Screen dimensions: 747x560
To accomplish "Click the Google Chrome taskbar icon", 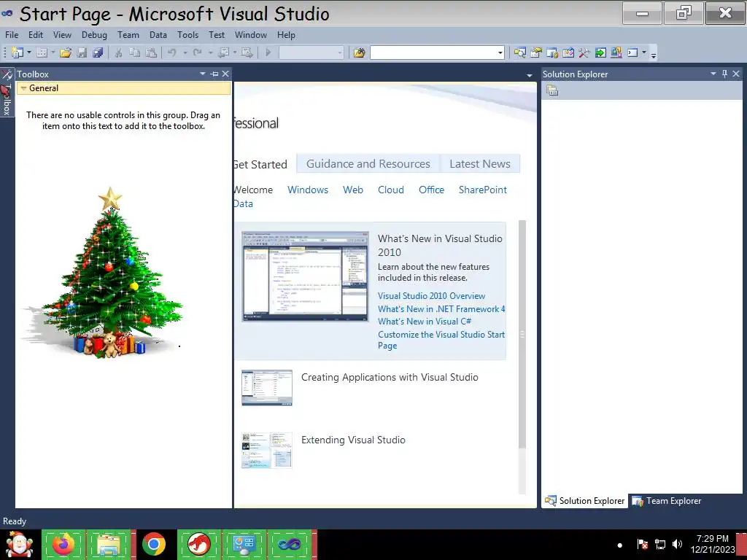I will click(x=153, y=544).
